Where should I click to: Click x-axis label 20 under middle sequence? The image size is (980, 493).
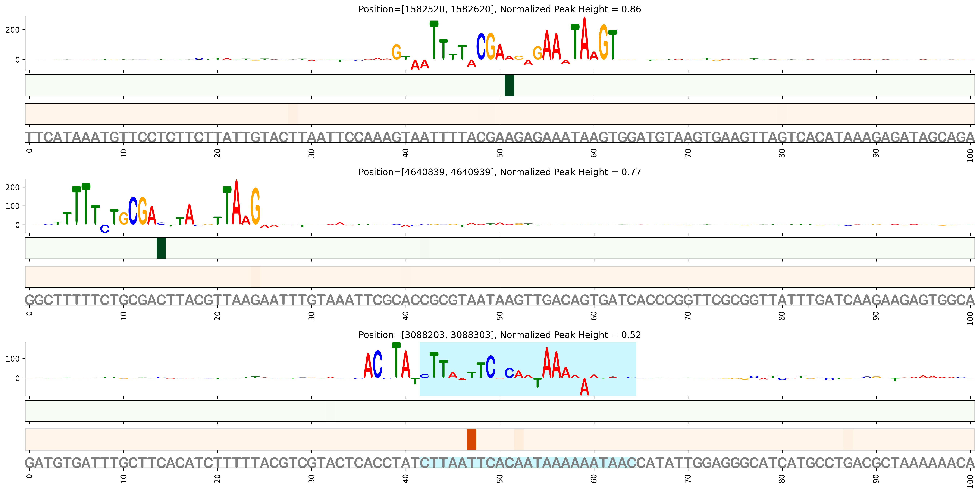coord(217,316)
